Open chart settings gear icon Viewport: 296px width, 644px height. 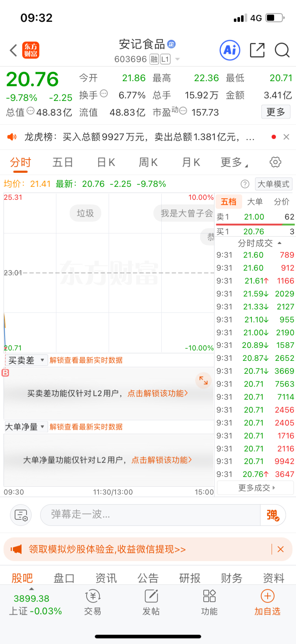point(276,162)
